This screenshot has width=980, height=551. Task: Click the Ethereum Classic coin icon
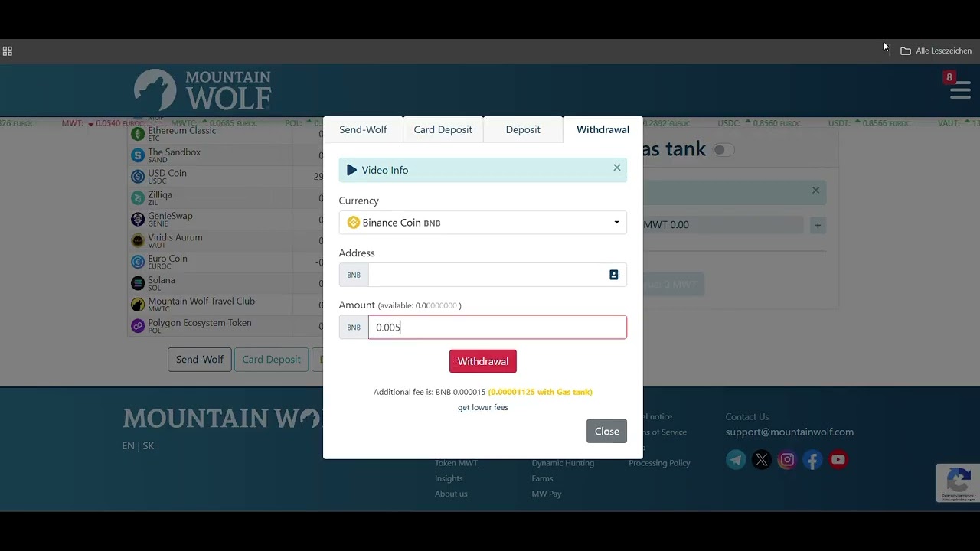click(x=138, y=134)
